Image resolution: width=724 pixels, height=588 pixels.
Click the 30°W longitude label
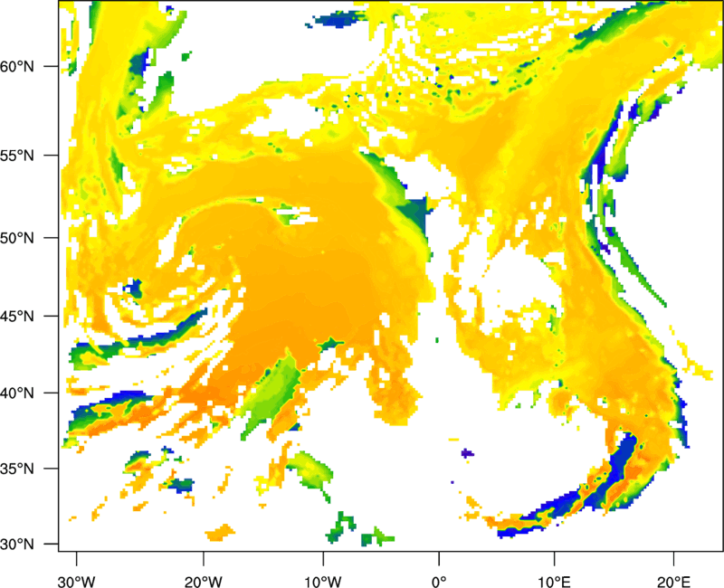click(x=77, y=582)
